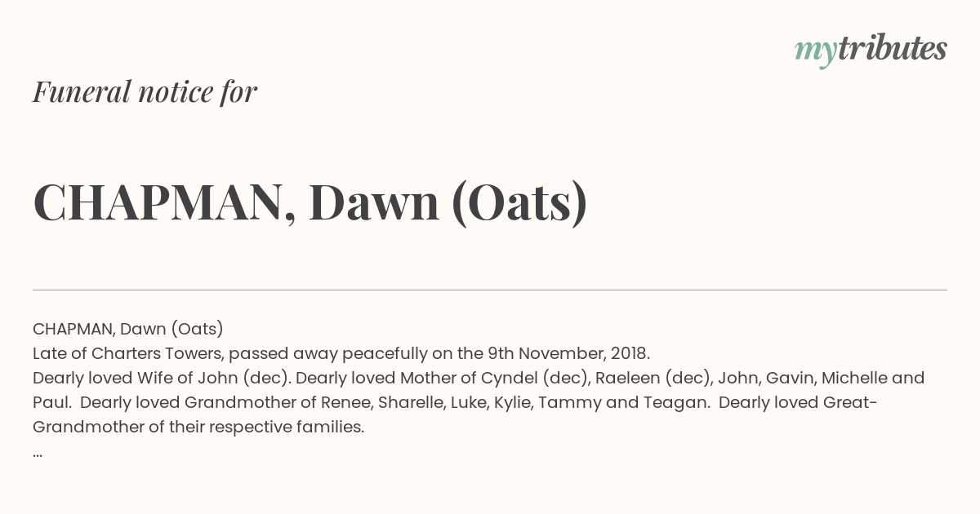Click the word 'tributes' in the logo
Image resolution: width=980 pixels, height=514 pixels.
(x=893, y=48)
